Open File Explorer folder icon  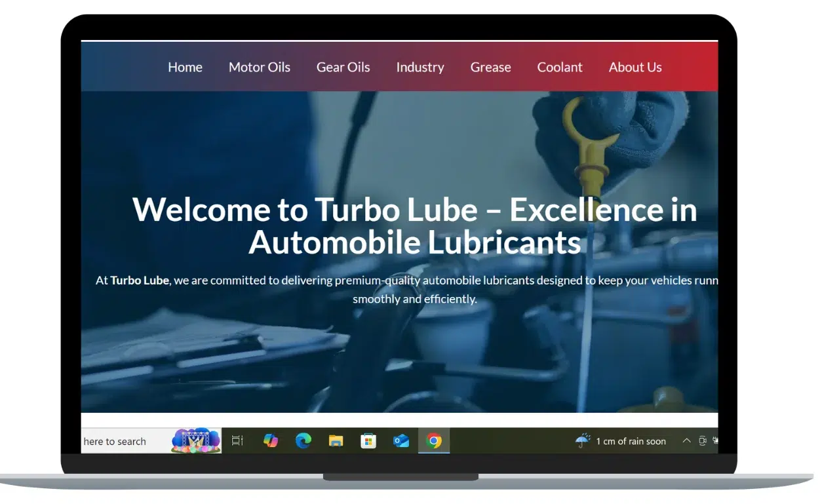[x=336, y=440]
